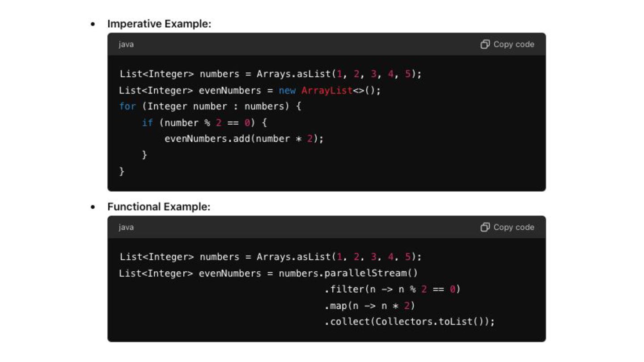Click the blue 'new' keyword in the code
This screenshot has height=362, width=644.
(x=287, y=90)
